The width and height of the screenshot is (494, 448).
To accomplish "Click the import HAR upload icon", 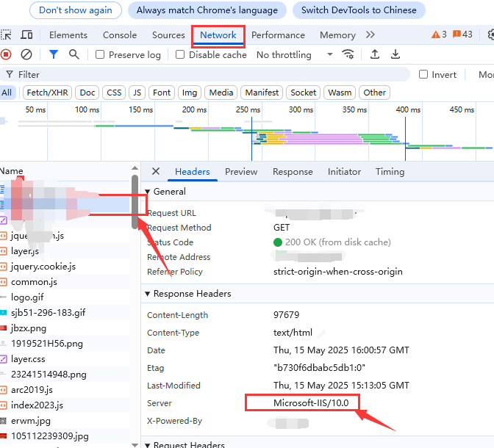I will pos(375,54).
